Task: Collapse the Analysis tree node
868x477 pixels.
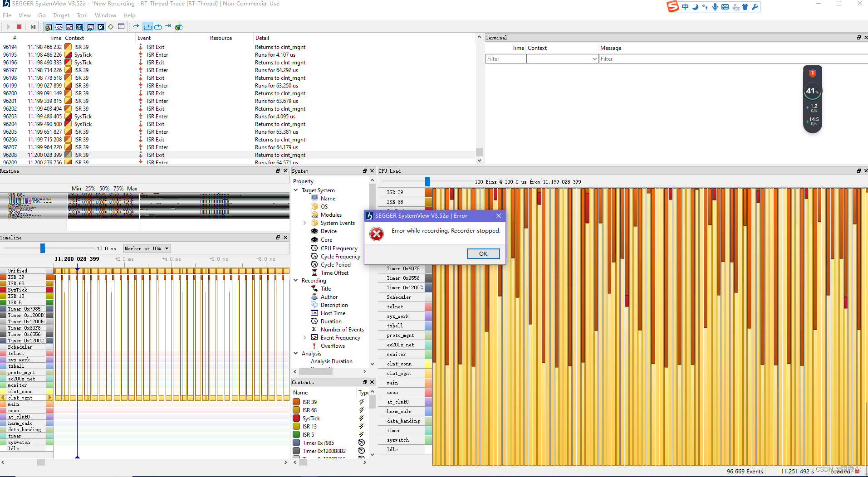Action: (x=296, y=354)
